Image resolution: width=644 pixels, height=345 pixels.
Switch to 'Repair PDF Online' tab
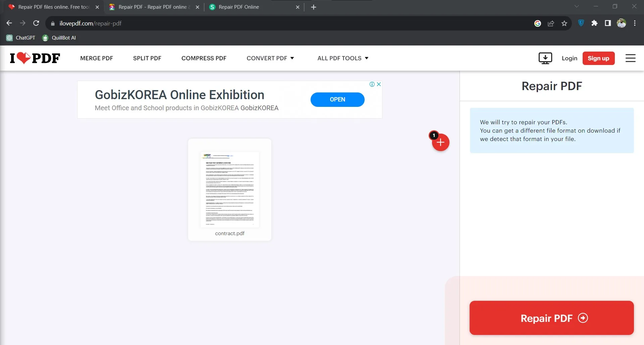(254, 7)
